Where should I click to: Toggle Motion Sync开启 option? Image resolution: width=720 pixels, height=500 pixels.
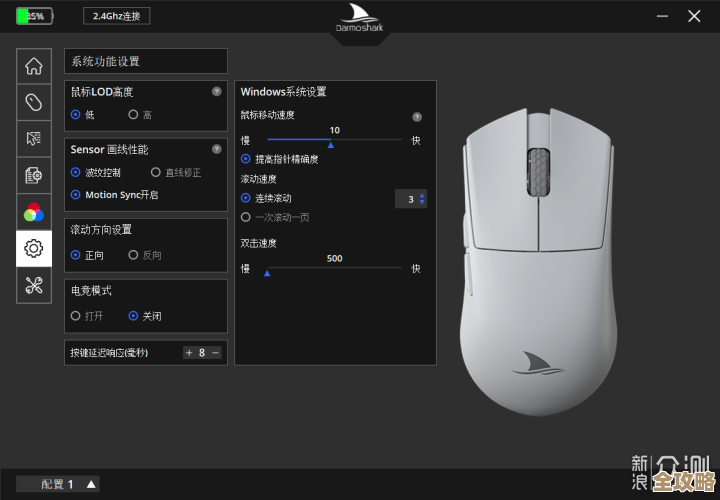(76, 195)
